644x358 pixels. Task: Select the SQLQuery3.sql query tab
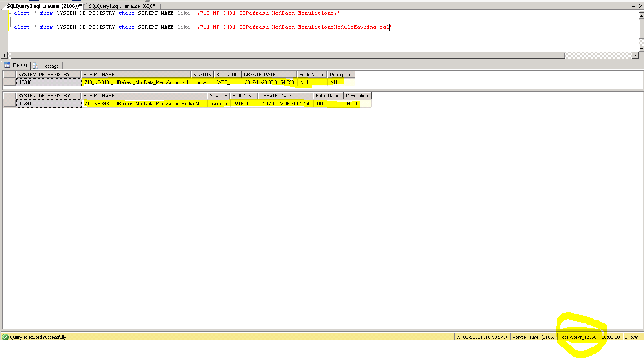pyautogui.click(x=44, y=6)
